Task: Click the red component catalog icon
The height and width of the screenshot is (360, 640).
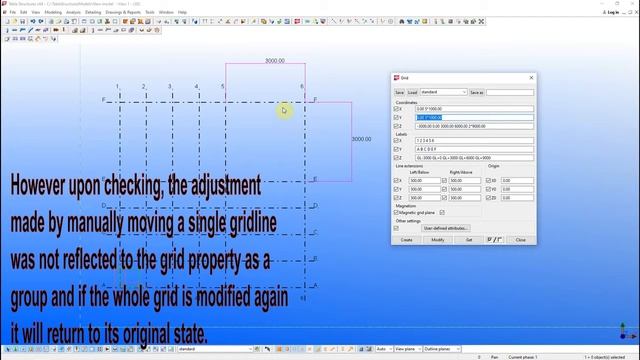Action: point(297,21)
